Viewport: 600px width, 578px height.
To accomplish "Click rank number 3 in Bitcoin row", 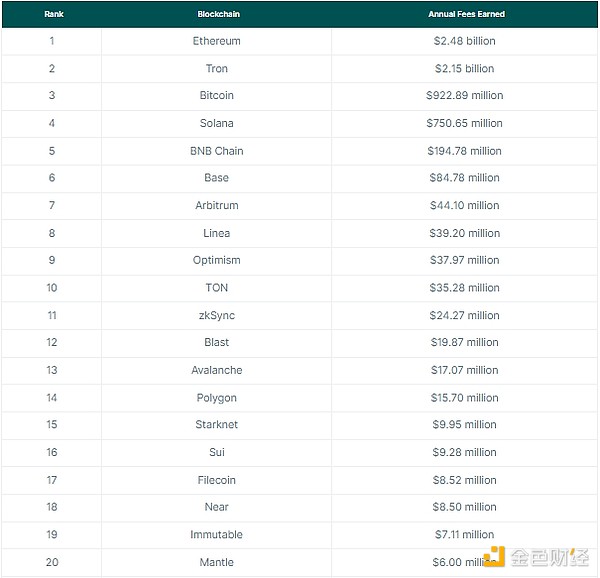I will 52,95.
